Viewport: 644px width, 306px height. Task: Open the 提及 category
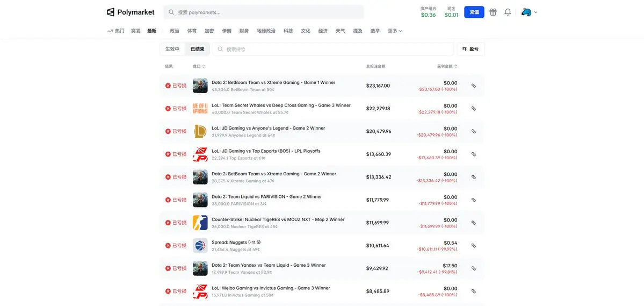coord(358,31)
